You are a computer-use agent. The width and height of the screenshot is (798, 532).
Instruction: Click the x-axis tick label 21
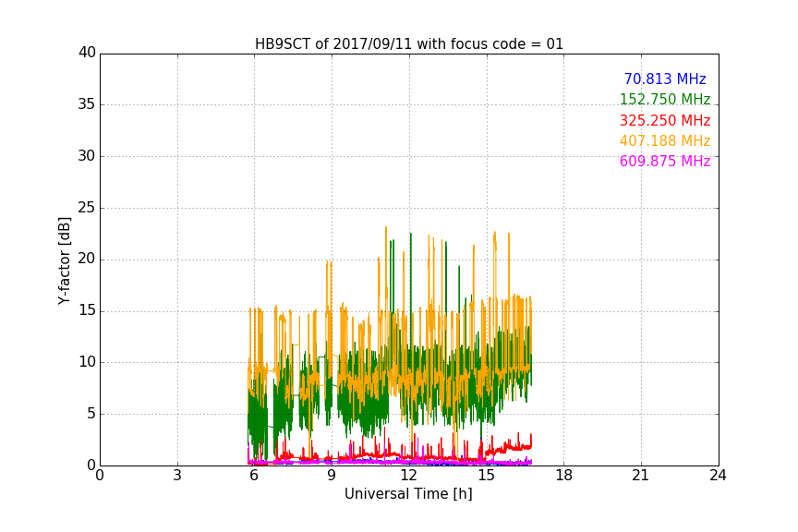click(x=641, y=476)
